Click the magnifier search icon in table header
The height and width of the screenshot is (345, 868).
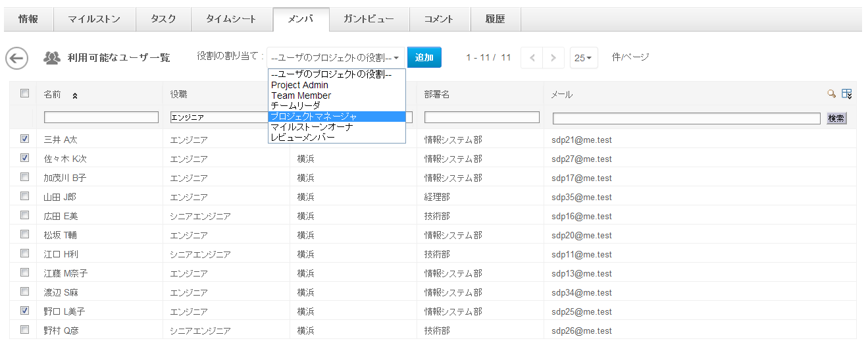pos(831,94)
